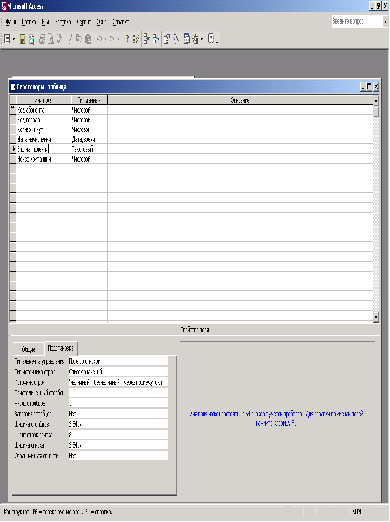The height and width of the screenshot is (522, 390).
Task: Click the Copy toolbar icon
Action: click(x=79, y=39)
